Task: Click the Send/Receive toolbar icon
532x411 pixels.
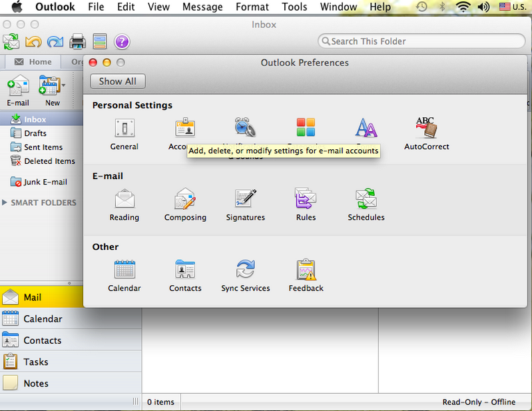Action: [11, 42]
